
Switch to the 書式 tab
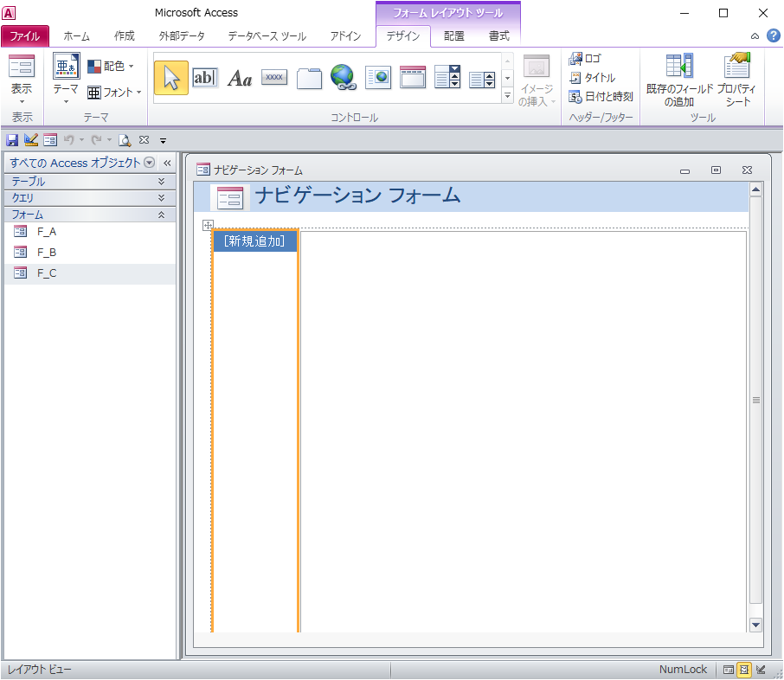coord(499,36)
